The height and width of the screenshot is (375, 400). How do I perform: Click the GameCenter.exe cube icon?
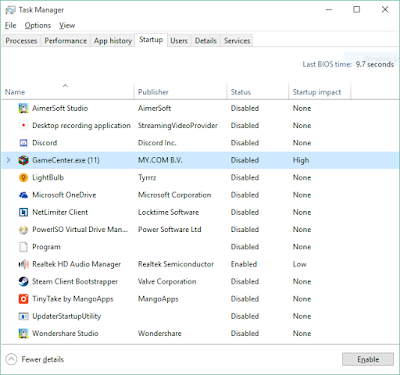tap(23, 160)
